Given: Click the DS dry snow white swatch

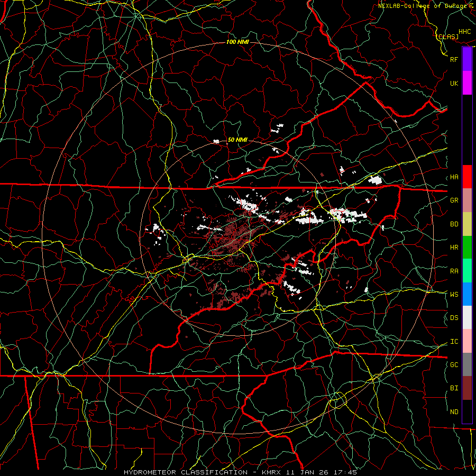Looking at the screenshot, I should click(467, 317).
